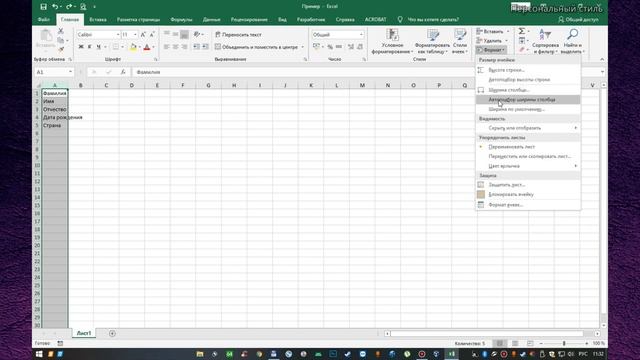Align text to the left
The image size is (640, 360).
167,47
